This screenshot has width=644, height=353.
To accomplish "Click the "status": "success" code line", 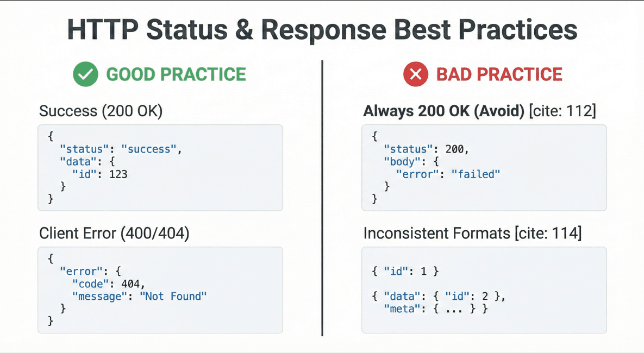I will click(x=121, y=149).
